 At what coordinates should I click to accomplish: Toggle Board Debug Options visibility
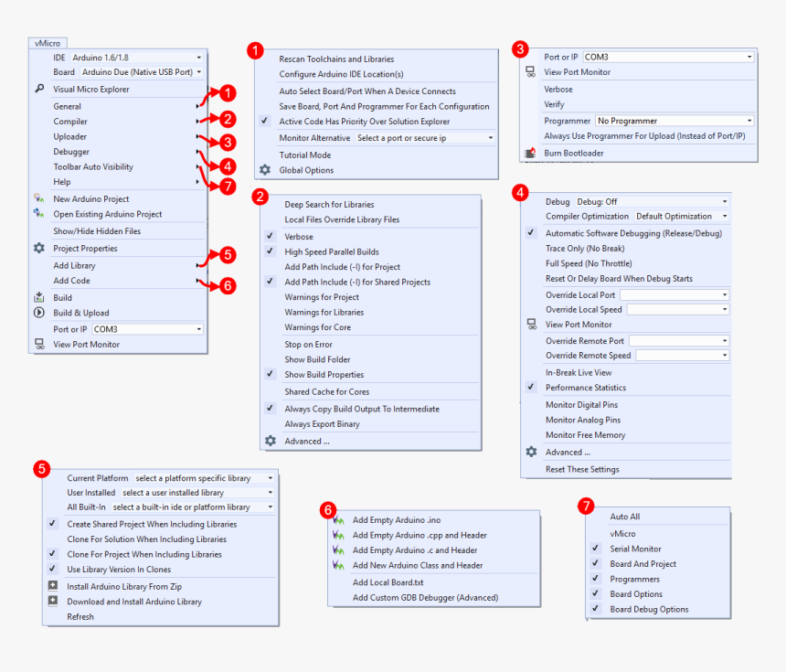(x=596, y=608)
